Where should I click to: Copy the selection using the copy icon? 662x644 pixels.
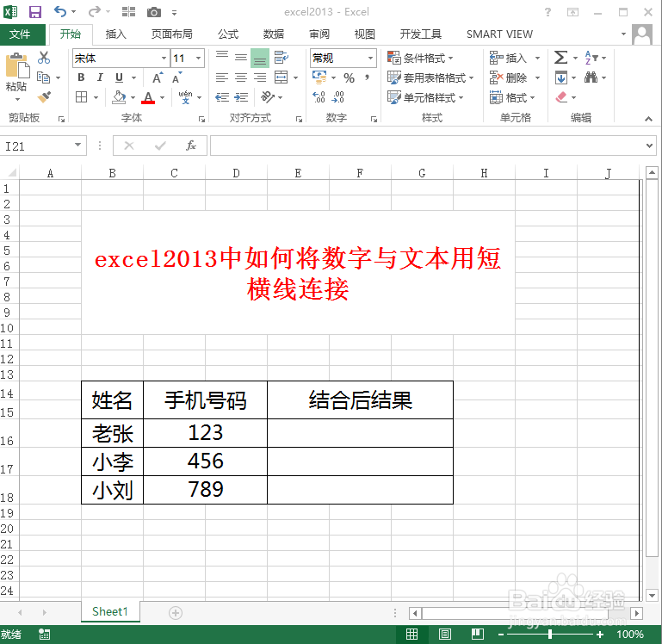click(x=44, y=77)
